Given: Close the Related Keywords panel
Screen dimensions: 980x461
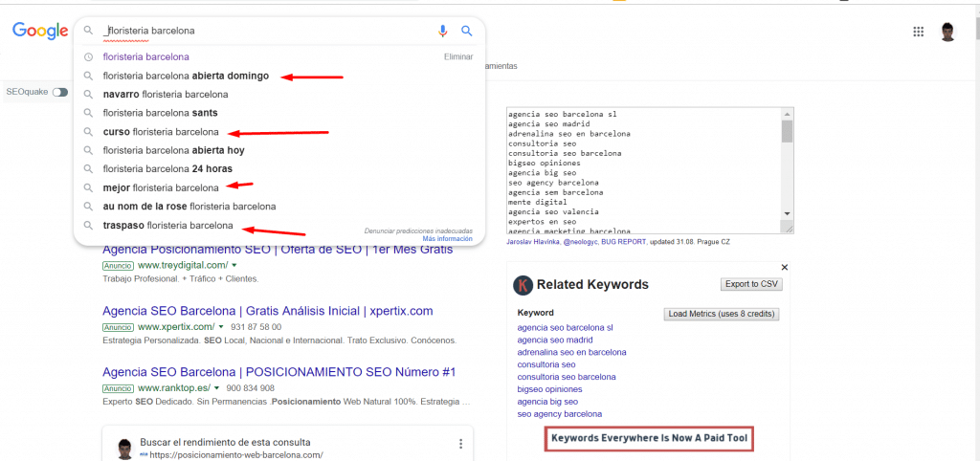Looking at the screenshot, I should [x=785, y=268].
